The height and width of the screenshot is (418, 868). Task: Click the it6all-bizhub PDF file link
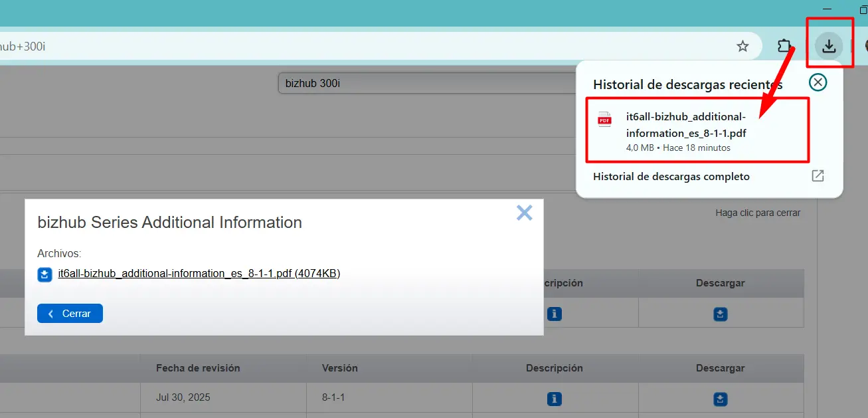199,273
